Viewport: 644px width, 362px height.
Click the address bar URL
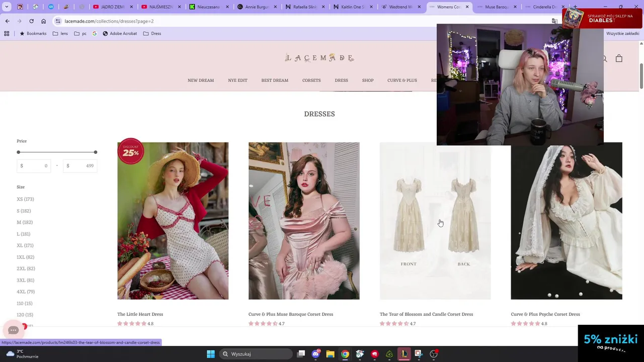[x=109, y=21]
